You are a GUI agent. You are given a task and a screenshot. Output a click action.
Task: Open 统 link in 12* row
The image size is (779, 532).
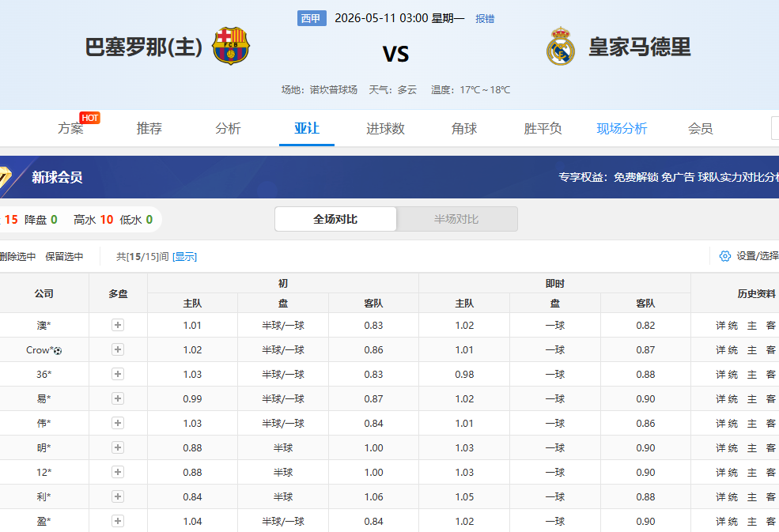click(x=733, y=472)
